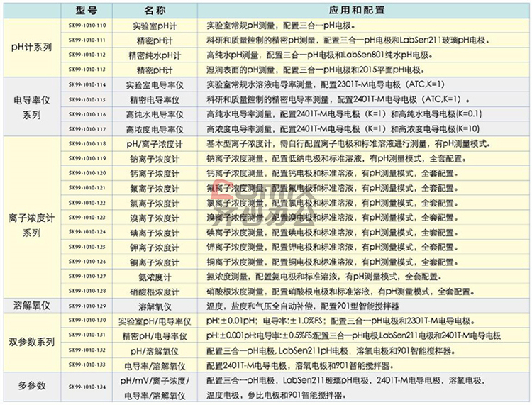Click model number SK99-1010-124
This screenshot has height=405, width=532.
click(x=87, y=232)
